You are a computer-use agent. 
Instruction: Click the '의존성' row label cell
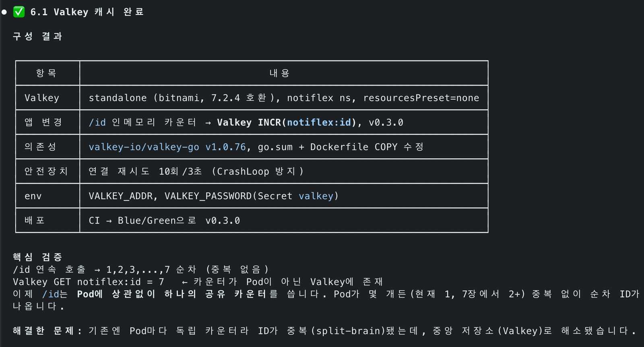(47, 147)
